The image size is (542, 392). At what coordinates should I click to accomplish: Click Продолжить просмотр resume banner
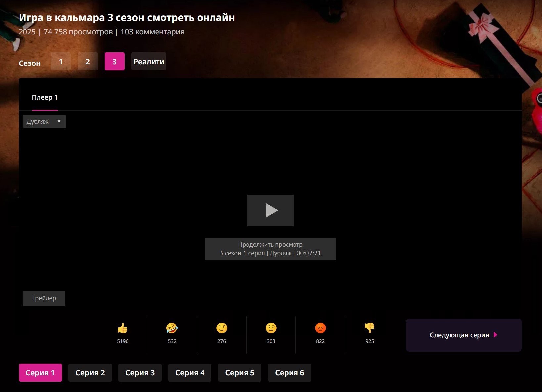(x=270, y=249)
